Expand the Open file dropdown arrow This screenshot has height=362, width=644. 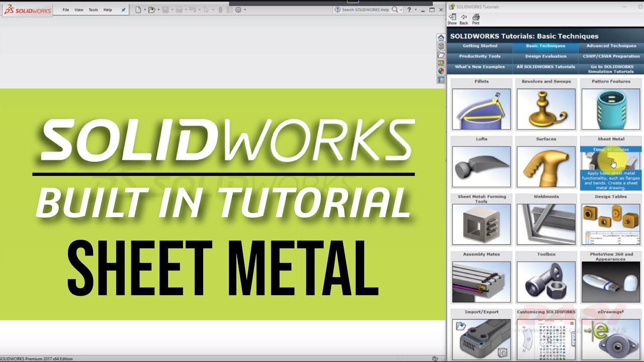point(158,10)
